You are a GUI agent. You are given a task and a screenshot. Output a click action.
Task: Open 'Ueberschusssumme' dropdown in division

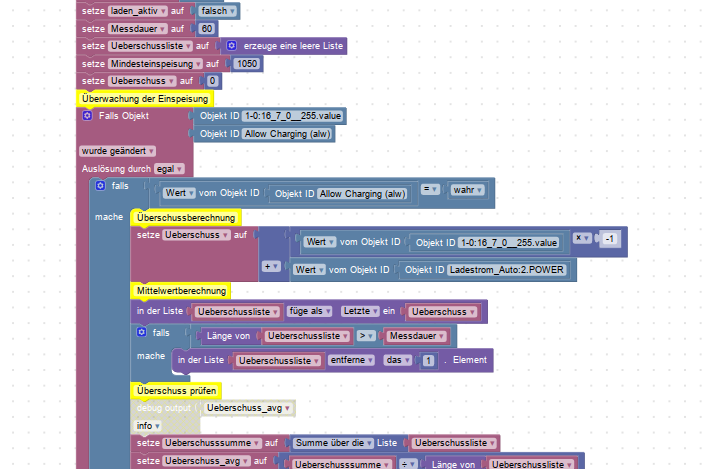pyautogui.click(x=341, y=464)
